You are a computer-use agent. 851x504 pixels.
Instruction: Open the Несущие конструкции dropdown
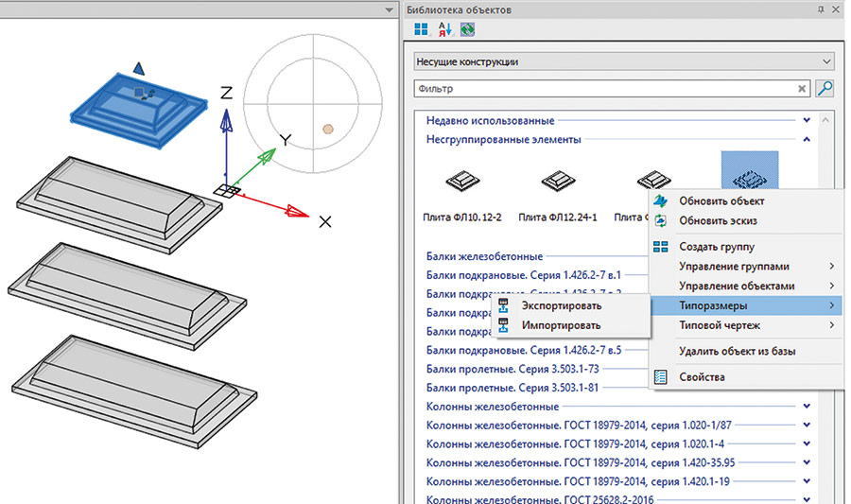point(624,62)
